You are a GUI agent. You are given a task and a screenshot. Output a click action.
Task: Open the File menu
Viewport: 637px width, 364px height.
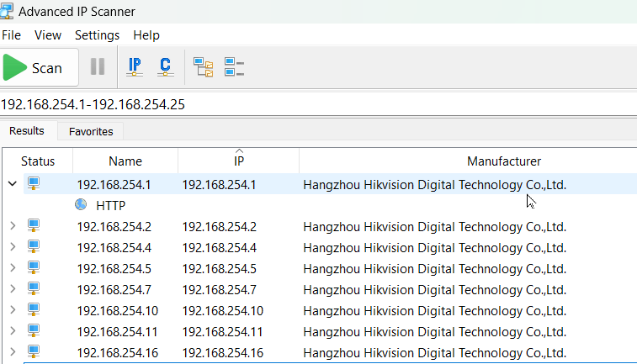coord(11,35)
